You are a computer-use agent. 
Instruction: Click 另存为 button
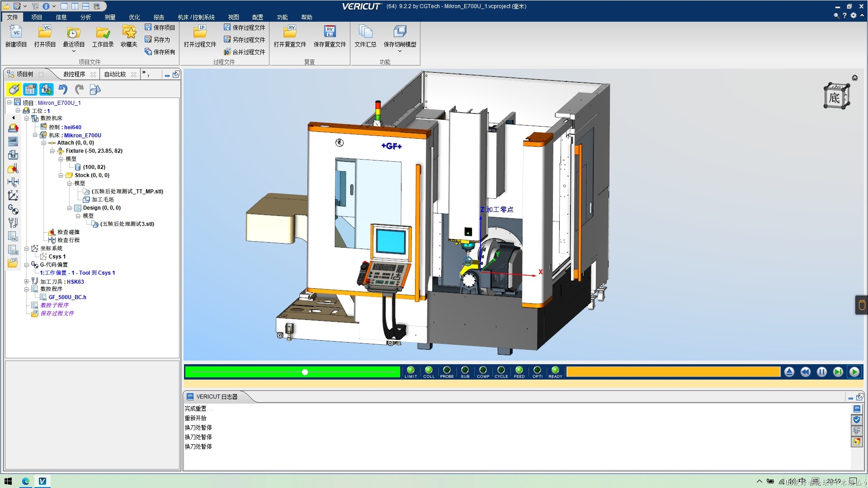pyautogui.click(x=157, y=40)
